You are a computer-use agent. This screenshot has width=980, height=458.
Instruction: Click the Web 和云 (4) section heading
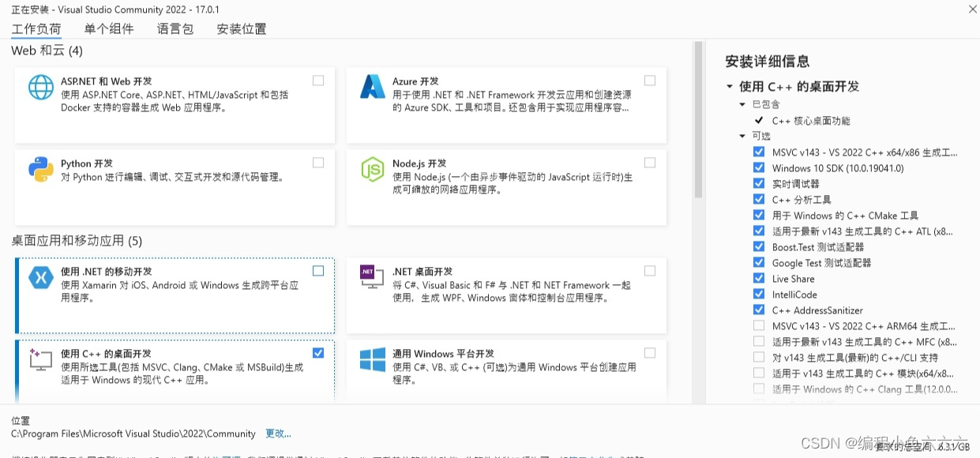pos(47,51)
